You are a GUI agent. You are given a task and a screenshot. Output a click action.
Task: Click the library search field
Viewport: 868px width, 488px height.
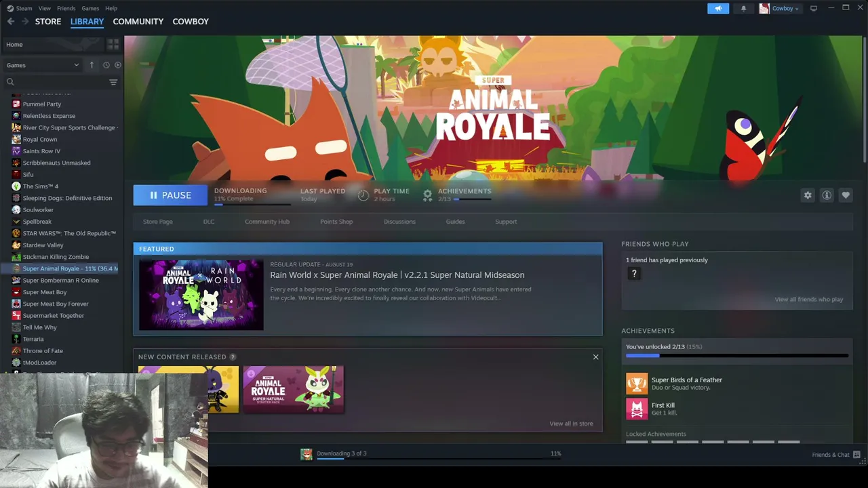click(x=62, y=82)
